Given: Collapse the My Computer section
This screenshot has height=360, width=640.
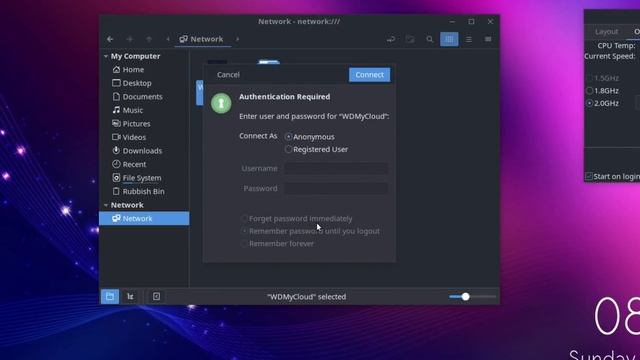Looking at the screenshot, I should tap(106, 56).
